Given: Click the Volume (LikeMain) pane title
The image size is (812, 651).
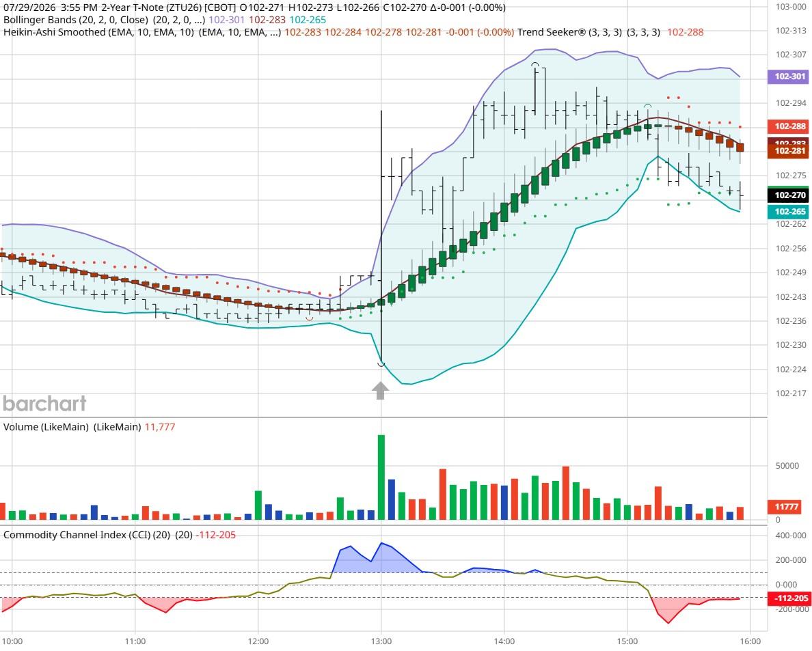Looking at the screenshot, I should pyautogui.click(x=72, y=427).
